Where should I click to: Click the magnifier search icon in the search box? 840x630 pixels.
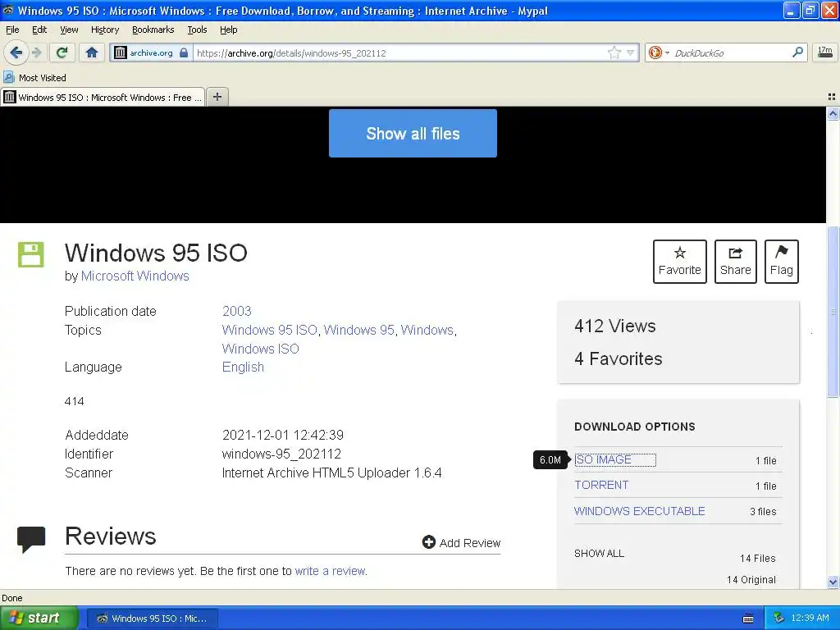[797, 52]
